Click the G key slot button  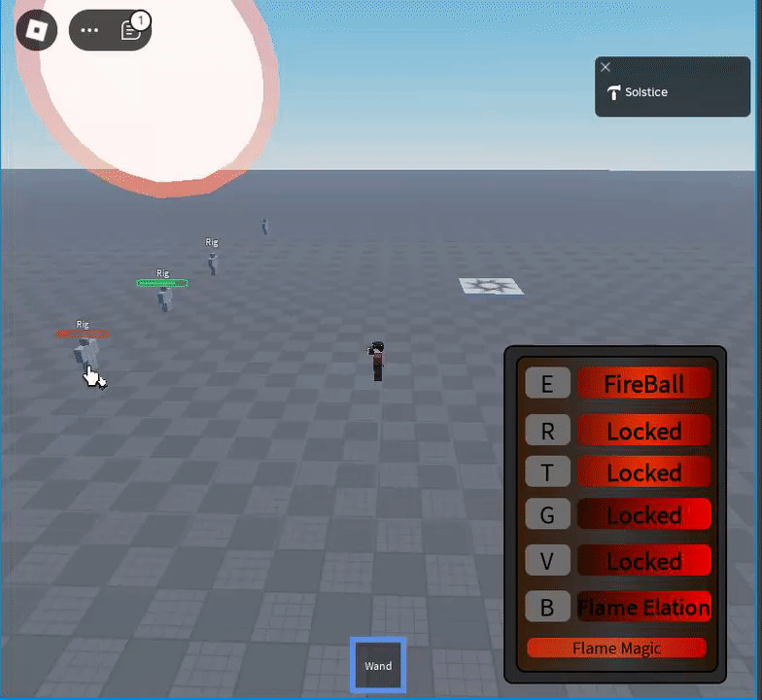(x=547, y=513)
